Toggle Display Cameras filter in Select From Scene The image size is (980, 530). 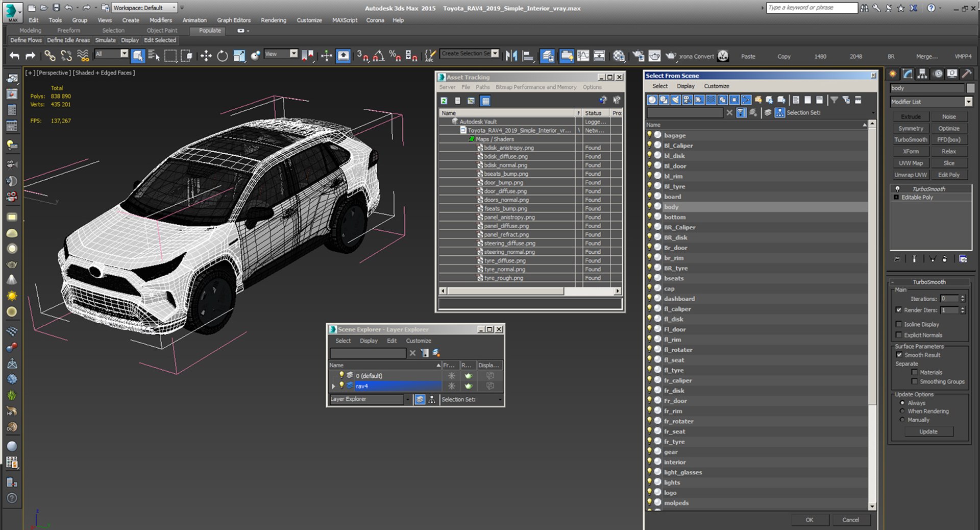click(687, 100)
